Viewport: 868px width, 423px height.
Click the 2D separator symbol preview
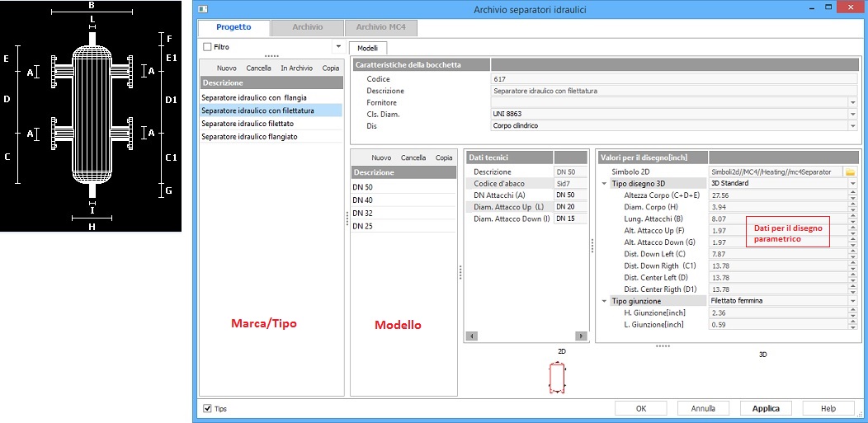click(x=560, y=378)
